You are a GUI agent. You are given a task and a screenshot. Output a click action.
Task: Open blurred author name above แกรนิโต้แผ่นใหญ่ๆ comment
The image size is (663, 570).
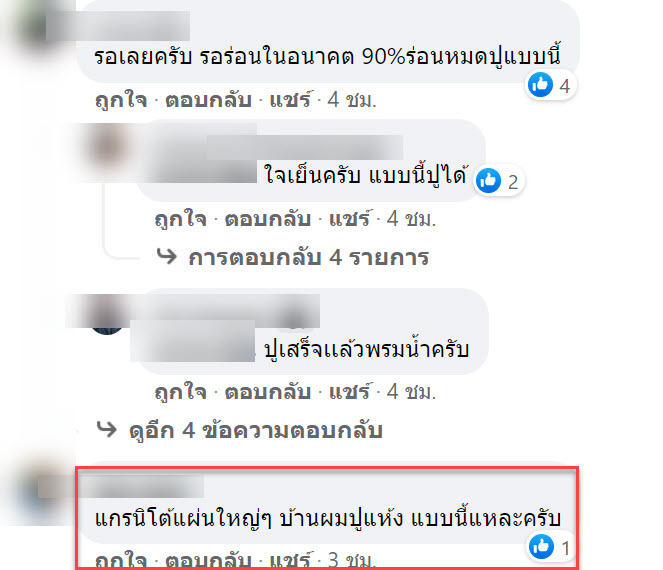pos(142,486)
